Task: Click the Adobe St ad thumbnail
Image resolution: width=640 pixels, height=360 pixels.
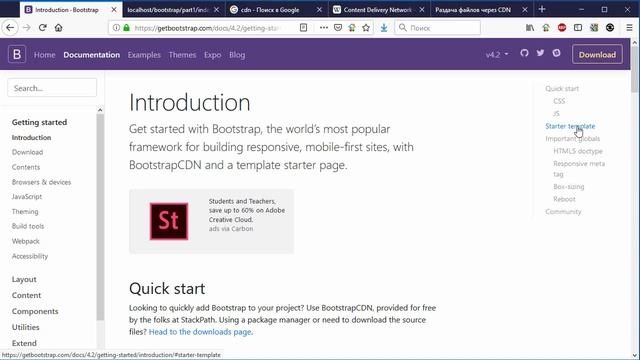Action: [x=169, y=221]
